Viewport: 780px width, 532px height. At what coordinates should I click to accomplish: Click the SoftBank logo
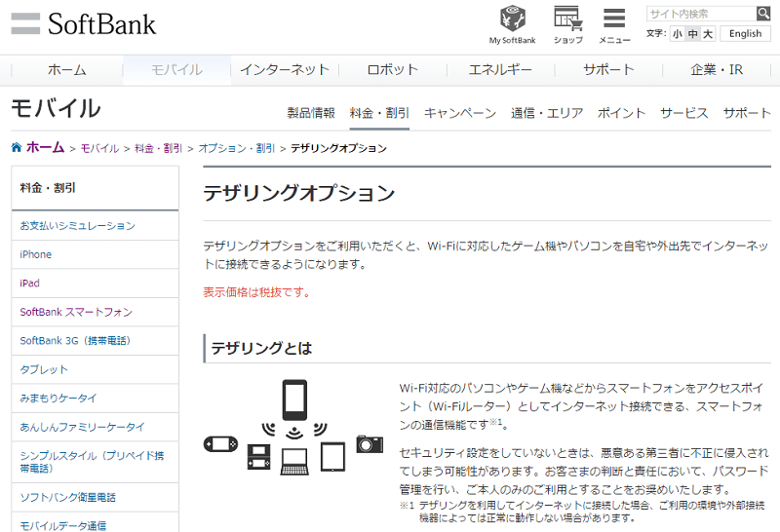coord(84,23)
